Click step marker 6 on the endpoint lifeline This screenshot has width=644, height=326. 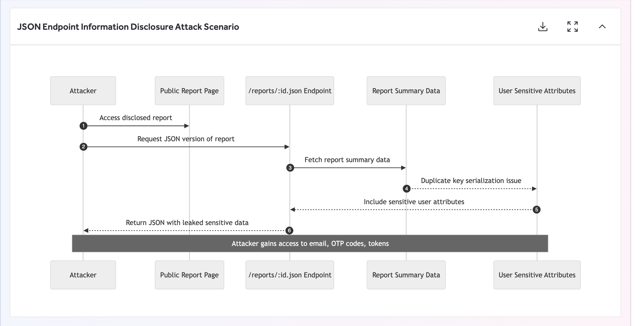pyautogui.click(x=290, y=230)
